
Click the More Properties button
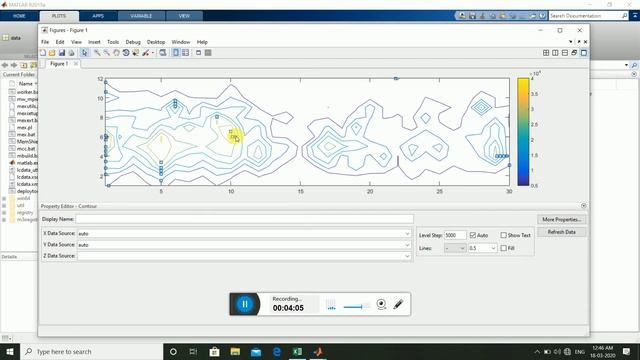(x=562, y=219)
